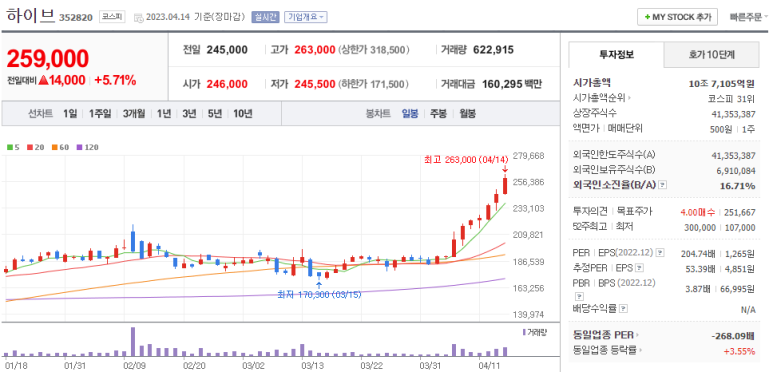
Task: Click the 시가총액순위 link
Action: coord(599,99)
